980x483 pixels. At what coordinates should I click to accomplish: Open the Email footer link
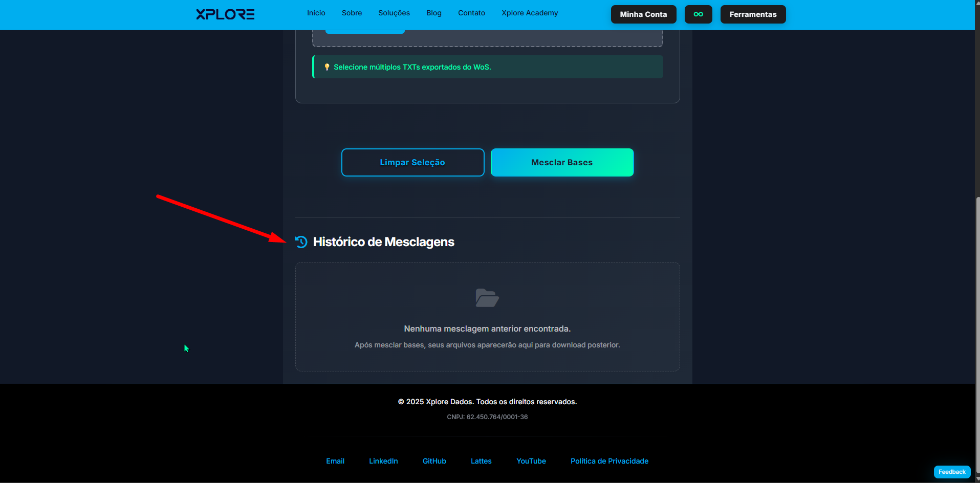[335, 461]
